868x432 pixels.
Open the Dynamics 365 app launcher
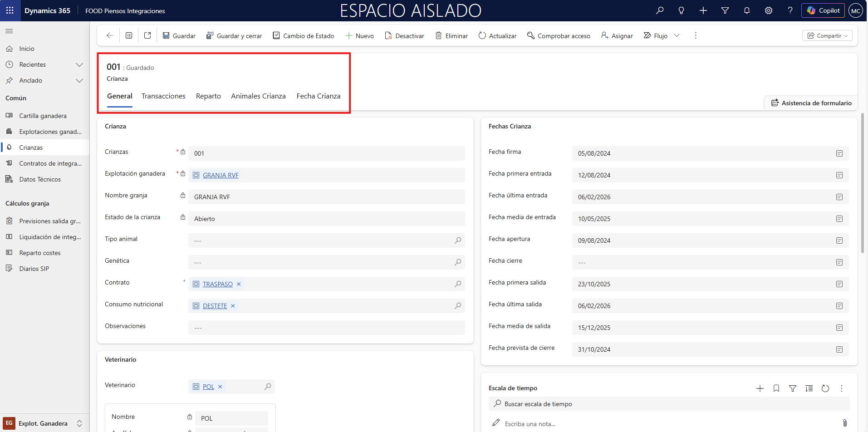10,10
